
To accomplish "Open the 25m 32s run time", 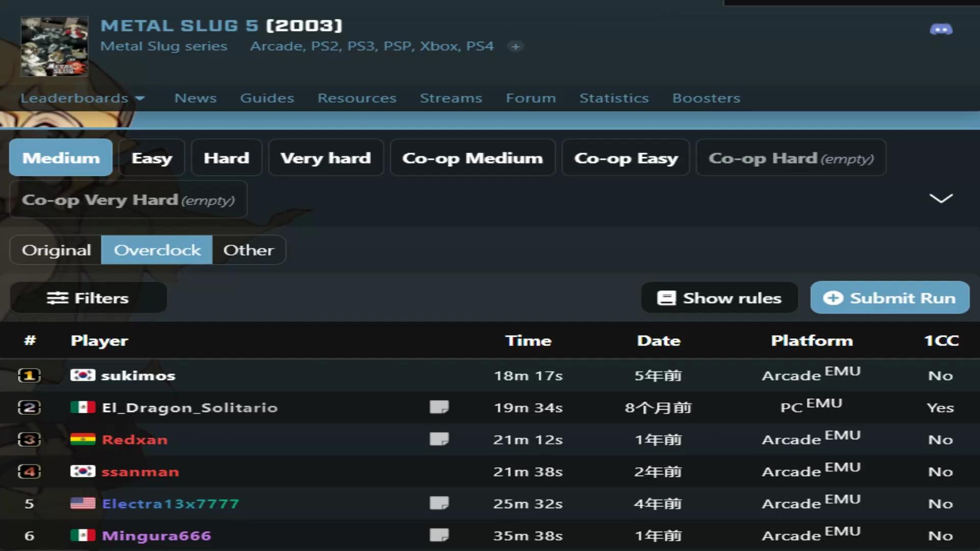I will point(528,504).
